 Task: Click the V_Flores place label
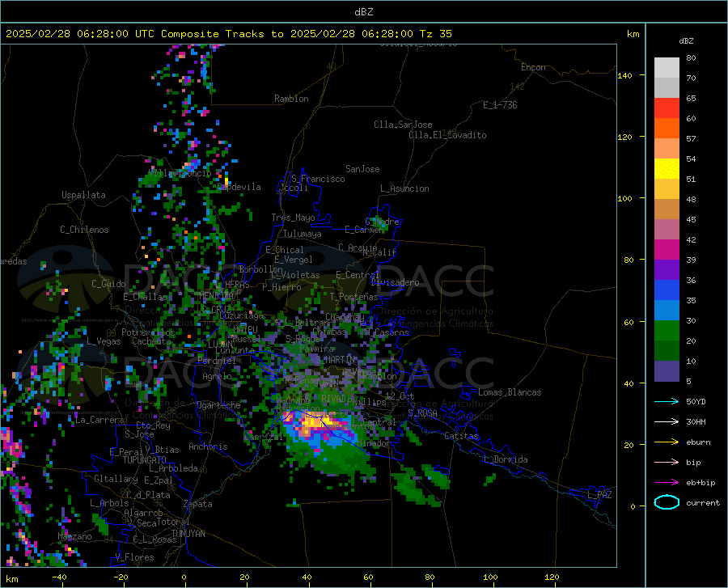pos(134,557)
